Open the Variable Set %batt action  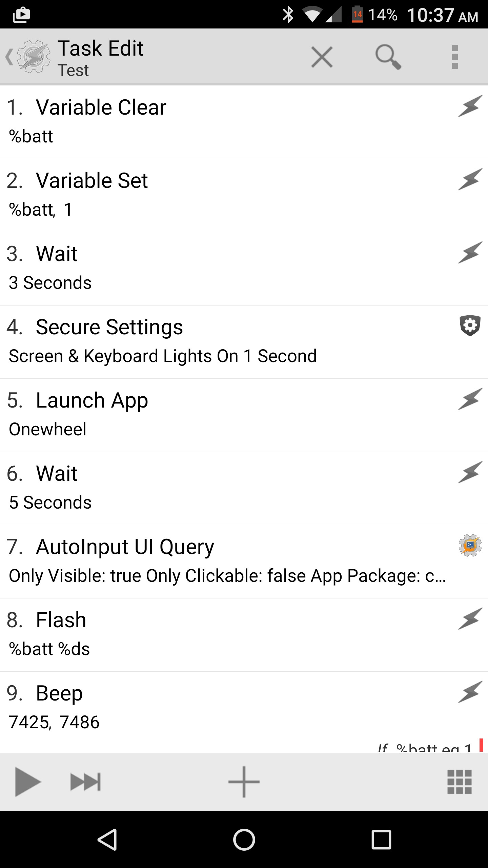tap(203, 195)
